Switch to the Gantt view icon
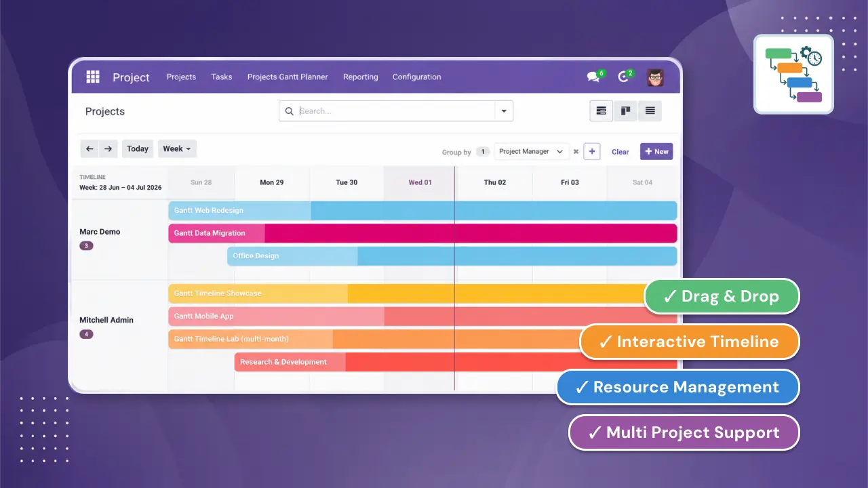 coord(601,111)
